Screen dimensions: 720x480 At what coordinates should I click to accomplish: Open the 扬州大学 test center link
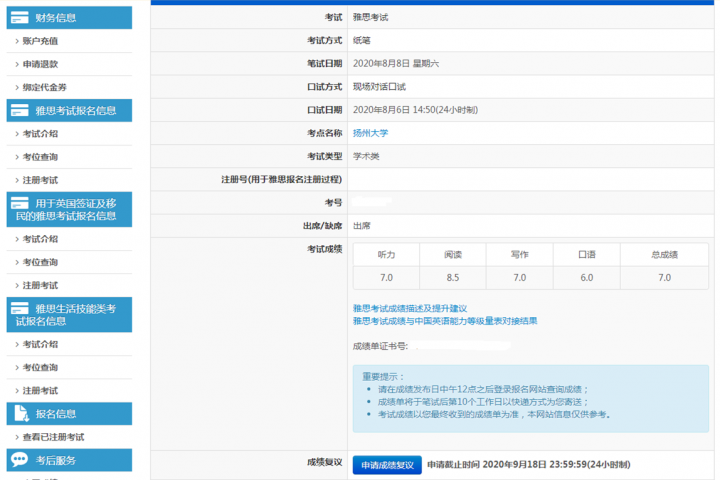370,133
